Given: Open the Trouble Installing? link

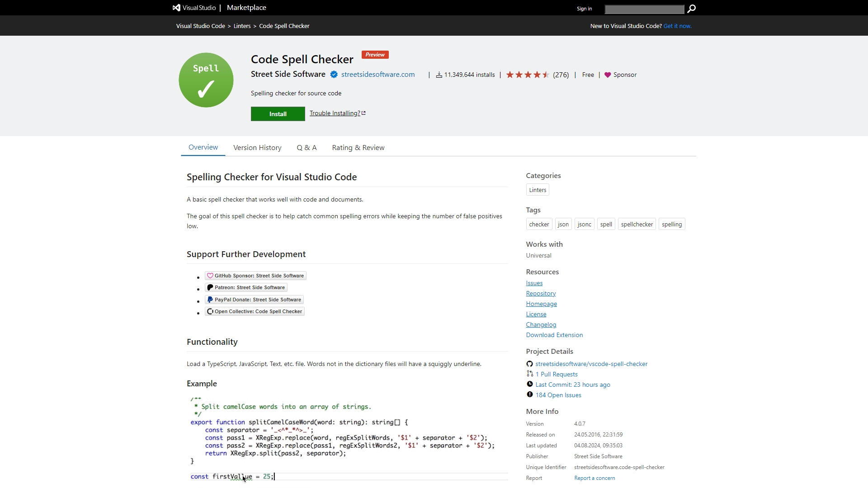Looking at the screenshot, I should 338,113.
